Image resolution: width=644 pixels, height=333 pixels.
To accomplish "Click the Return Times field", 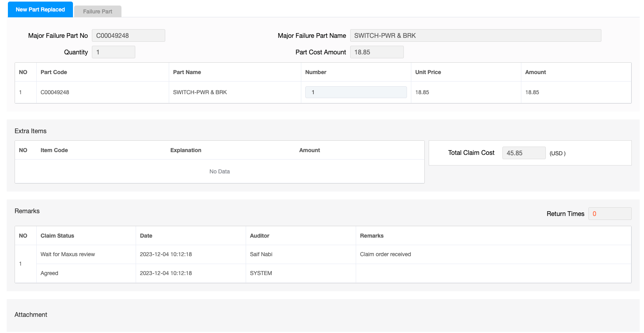I will [x=609, y=214].
